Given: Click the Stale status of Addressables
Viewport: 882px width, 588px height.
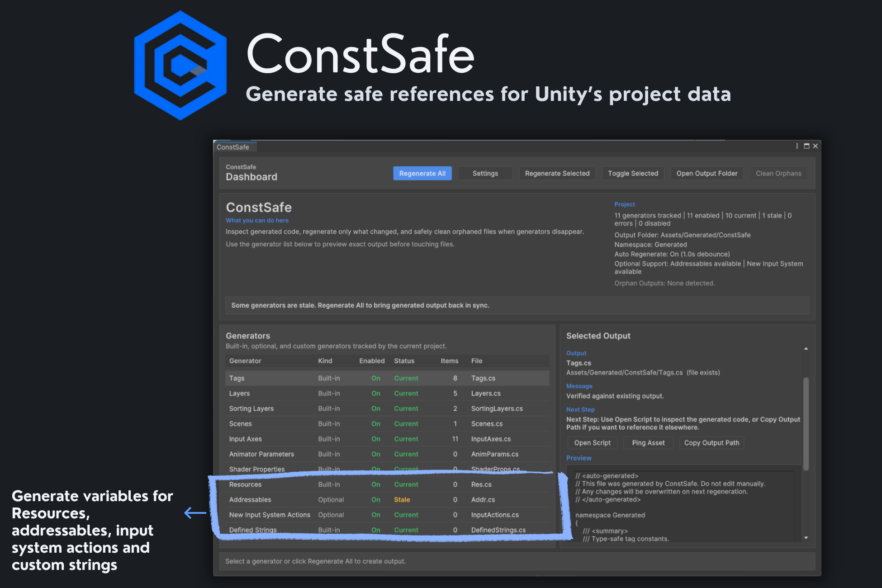Looking at the screenshot, I should point(402,500).
